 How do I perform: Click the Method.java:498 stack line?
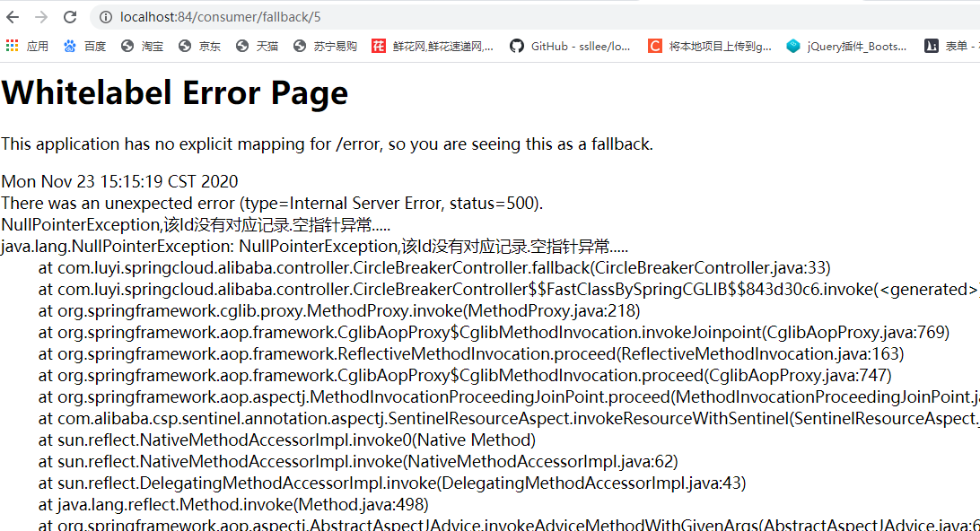233,505
